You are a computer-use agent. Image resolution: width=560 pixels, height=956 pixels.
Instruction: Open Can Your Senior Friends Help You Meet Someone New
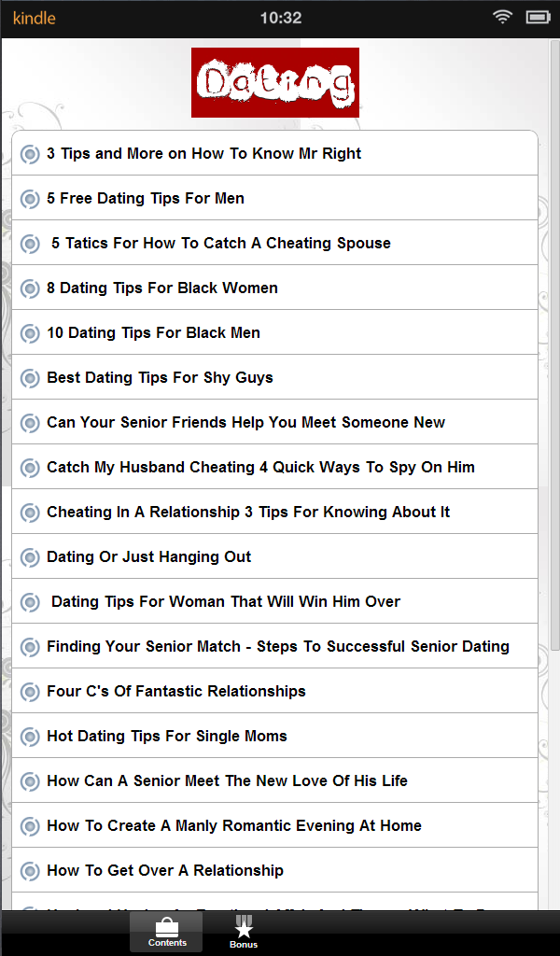tap(246, 422)
